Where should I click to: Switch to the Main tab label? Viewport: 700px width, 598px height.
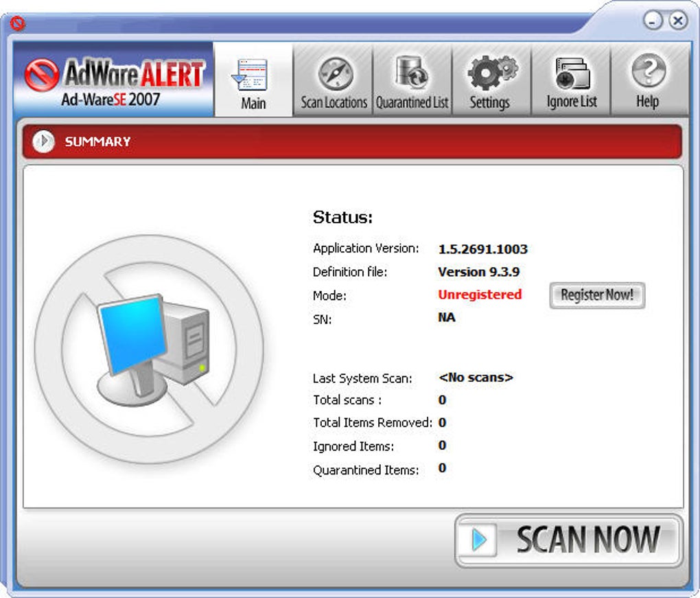(253, 104)
